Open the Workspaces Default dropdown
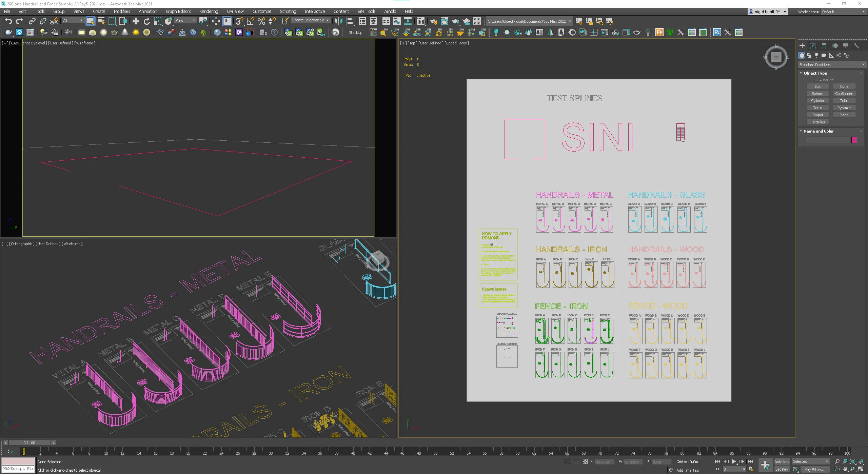Image resolution: width=868 pixels, height=474 pixels. (843, 12)
